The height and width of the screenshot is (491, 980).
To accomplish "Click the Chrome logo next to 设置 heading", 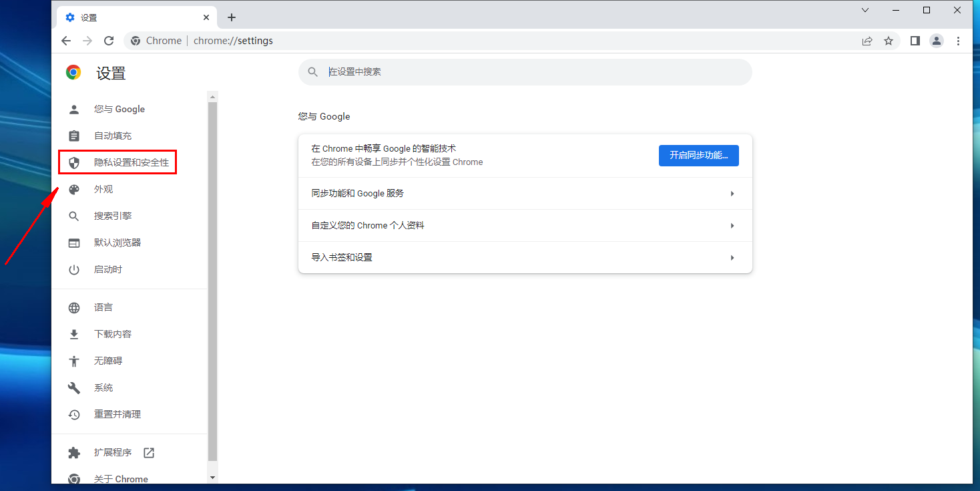I will pyautogui.click(x=73, y=73).
